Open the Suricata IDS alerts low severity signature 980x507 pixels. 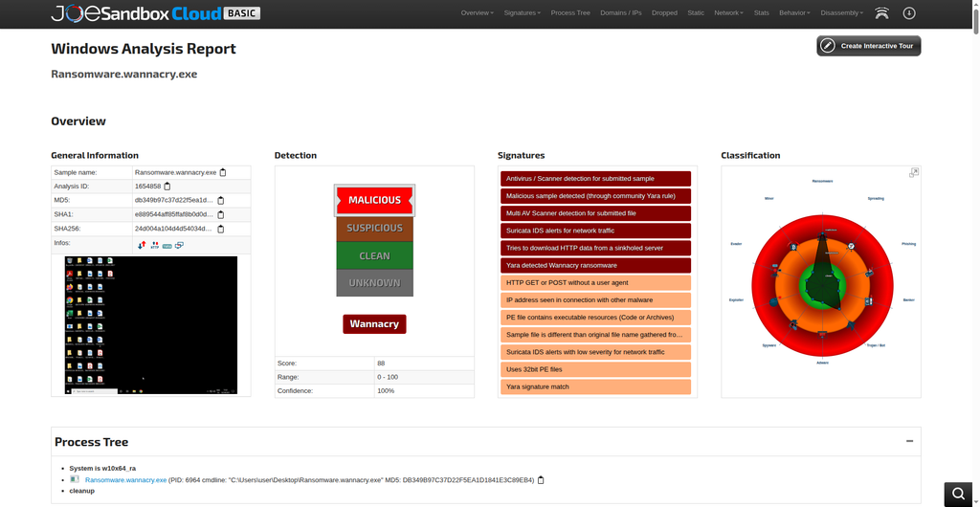595,352
